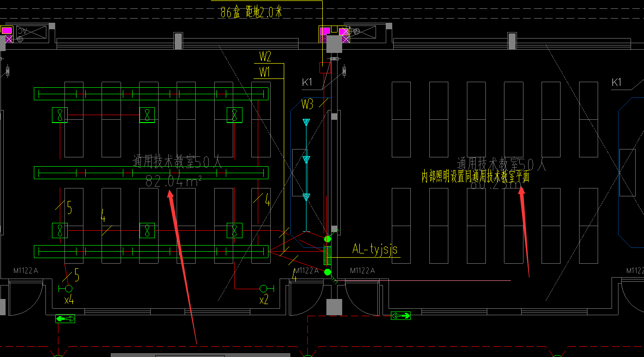Select the upper-middle ceiling fan symbol
644x357 pixels.
147,115
